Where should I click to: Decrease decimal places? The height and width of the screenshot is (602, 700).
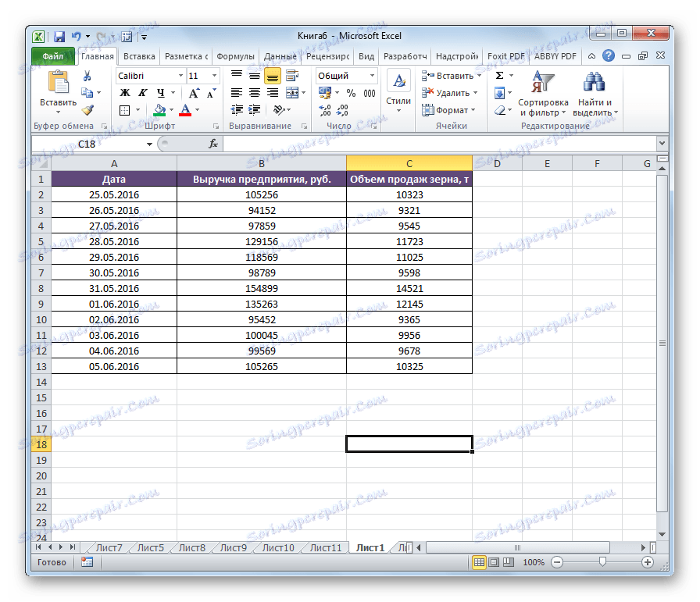pos(342,110)
